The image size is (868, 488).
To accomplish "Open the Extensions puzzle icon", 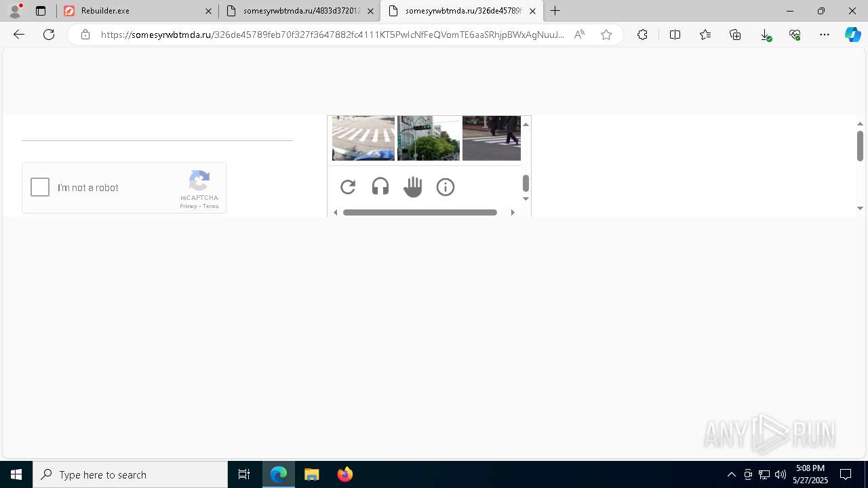I will point(642,35).
